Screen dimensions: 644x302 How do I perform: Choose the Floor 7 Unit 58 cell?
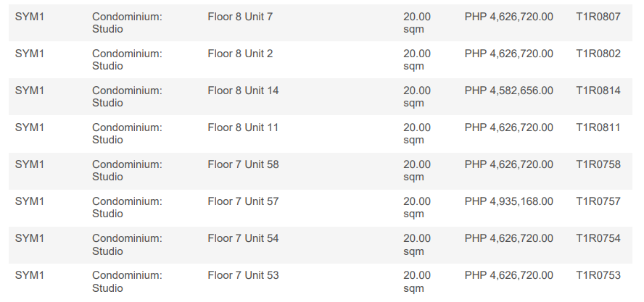coord(243,164)
